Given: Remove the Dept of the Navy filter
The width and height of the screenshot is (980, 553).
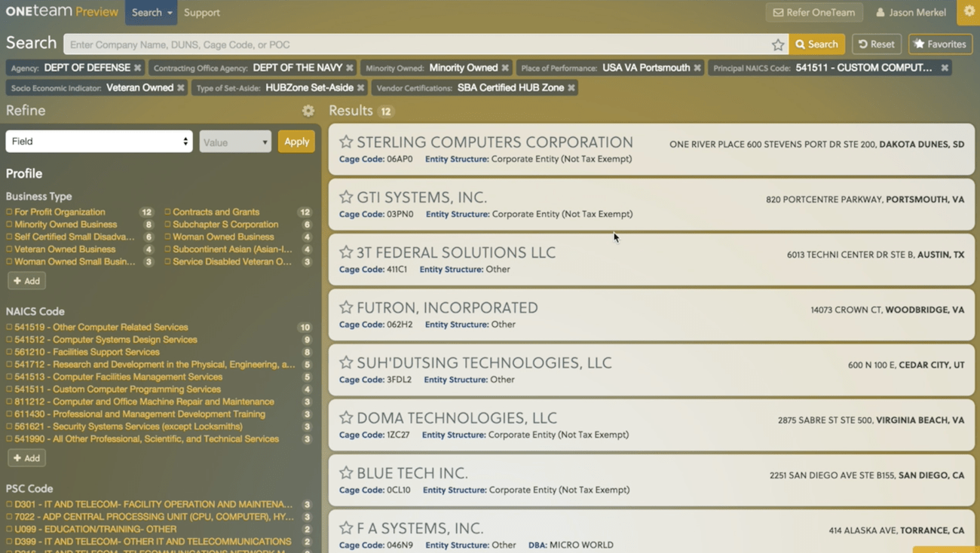Looking at the screenshot, I should coord(350,68).
